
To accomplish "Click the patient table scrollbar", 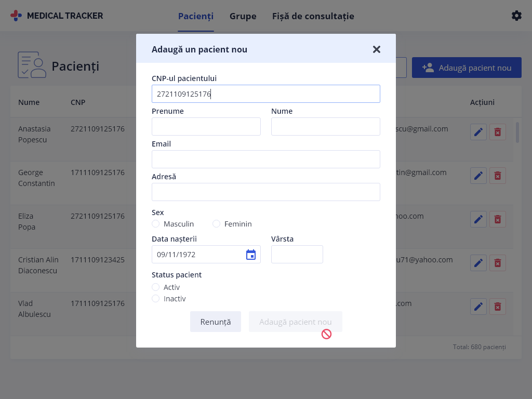I will point(517,132).
